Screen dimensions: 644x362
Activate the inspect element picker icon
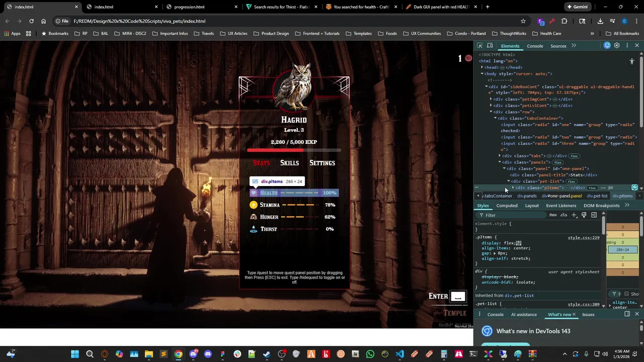tap(479, 46)
